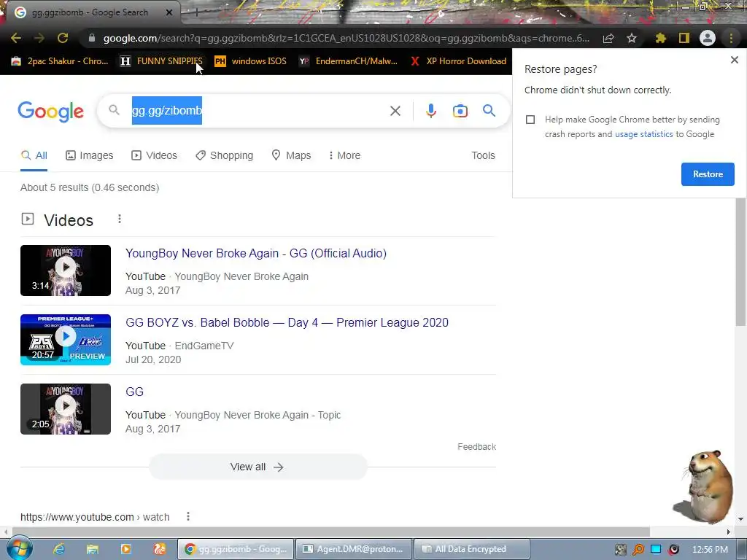747x560 pixels.
Task: Switch to the Images tab
Action: point(90,155)
